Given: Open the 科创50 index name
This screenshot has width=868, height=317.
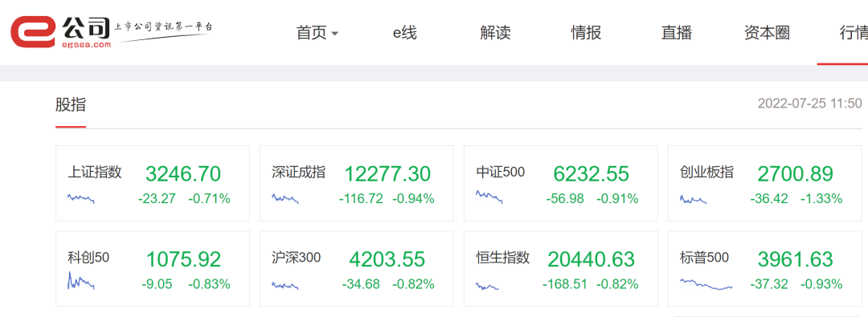Looking at the screenshot, I should [88, 258].
